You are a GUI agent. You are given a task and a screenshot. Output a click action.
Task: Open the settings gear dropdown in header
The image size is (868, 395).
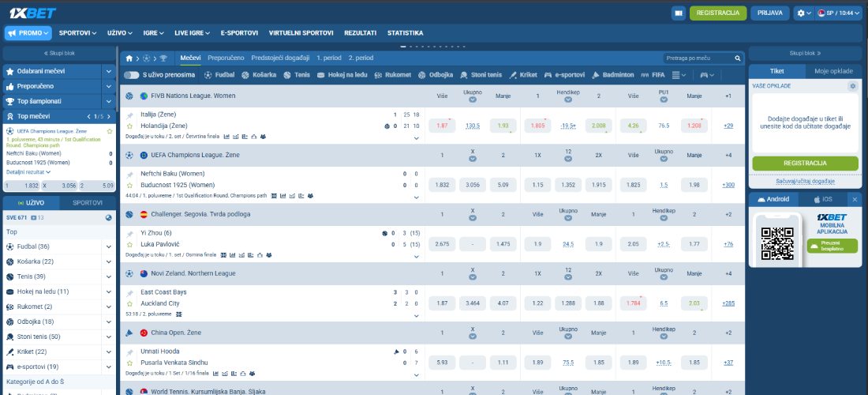tap(803, 13)
